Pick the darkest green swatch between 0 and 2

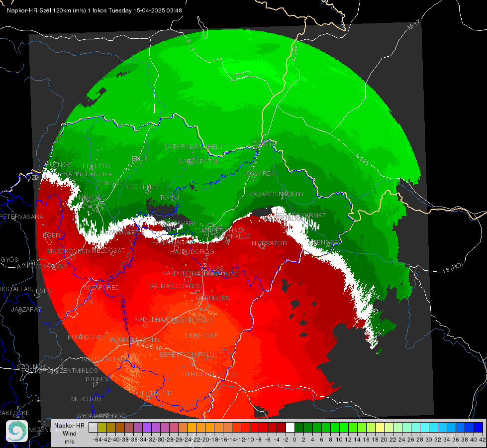pyautogui.click(x=299, y=428)
